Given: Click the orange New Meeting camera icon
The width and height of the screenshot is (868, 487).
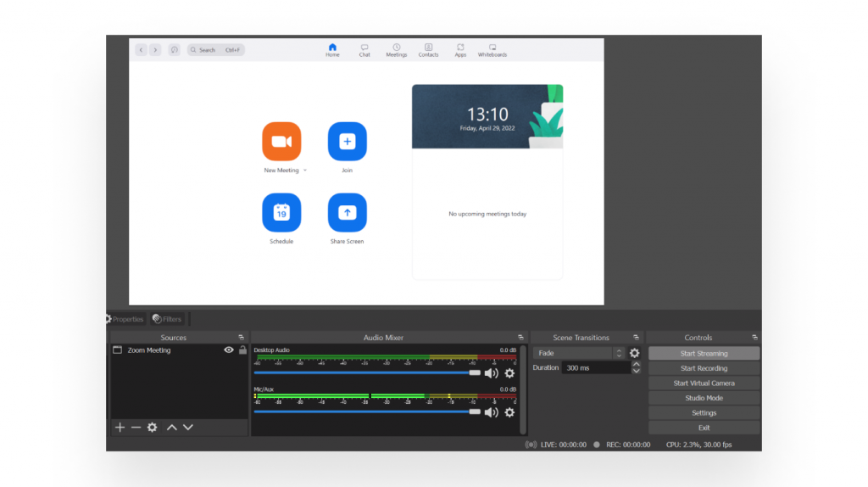Looking at the screenshot, I should 281,142.
